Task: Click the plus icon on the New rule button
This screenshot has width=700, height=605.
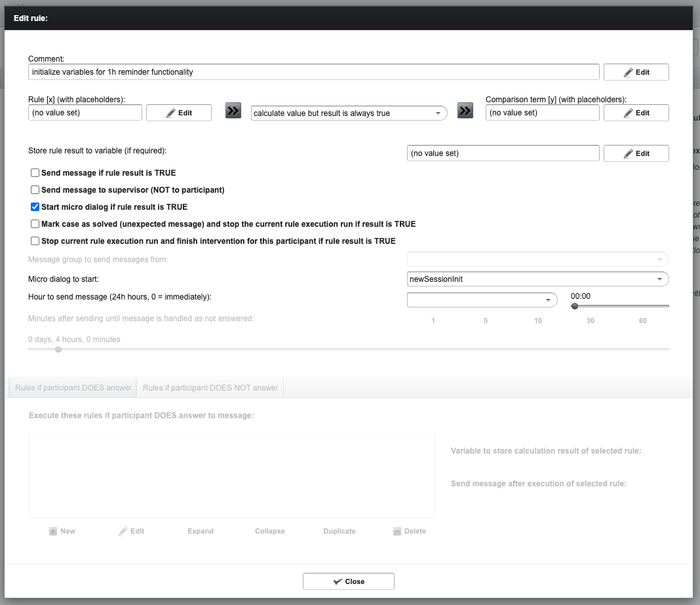Action: click(x=53, y=531)
